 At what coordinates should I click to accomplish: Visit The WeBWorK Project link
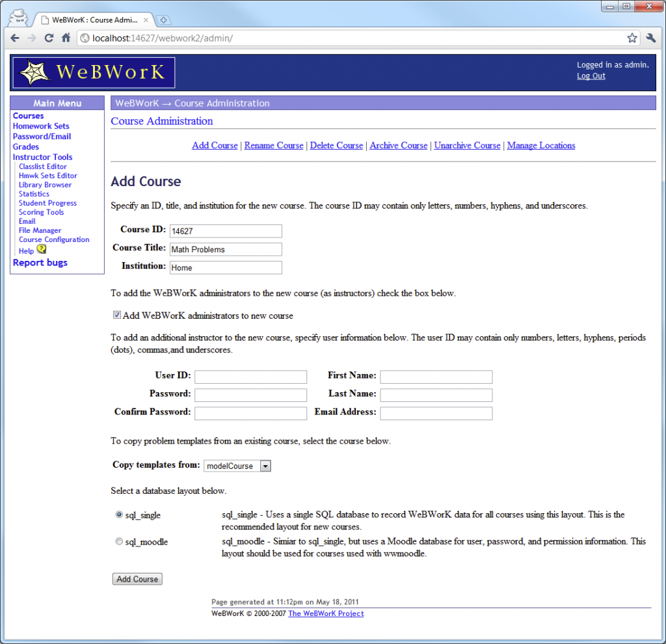[326, 613]
